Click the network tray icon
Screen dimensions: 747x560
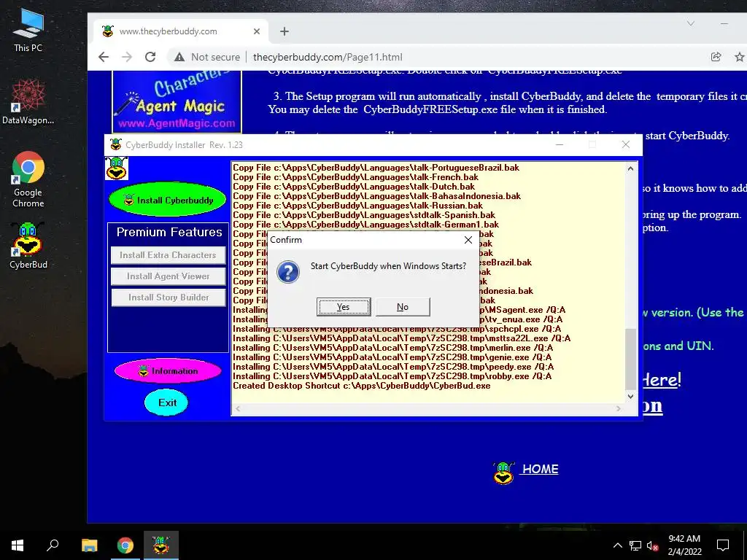point(635,545)
